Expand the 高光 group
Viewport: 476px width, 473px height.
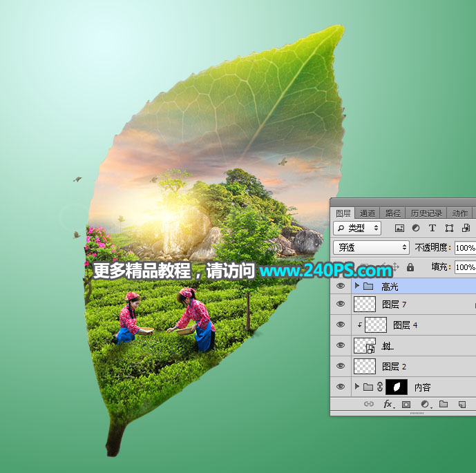point(357,286)
